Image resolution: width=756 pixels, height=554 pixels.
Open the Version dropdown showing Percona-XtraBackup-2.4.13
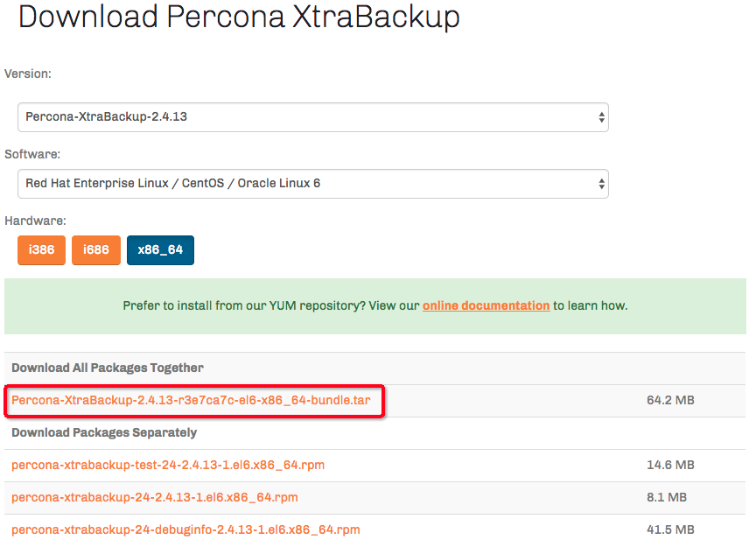[306, 117]
